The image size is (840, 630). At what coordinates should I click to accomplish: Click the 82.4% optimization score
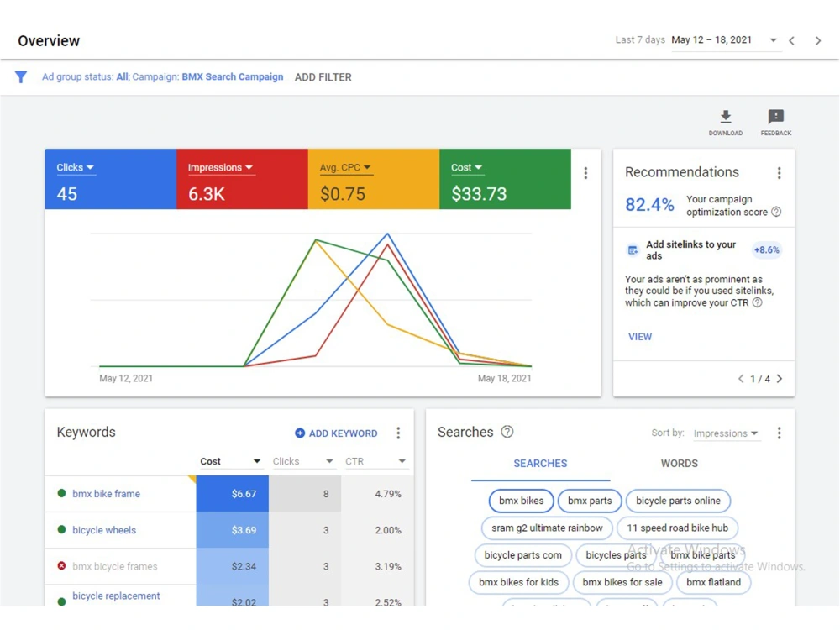[649, 205]
